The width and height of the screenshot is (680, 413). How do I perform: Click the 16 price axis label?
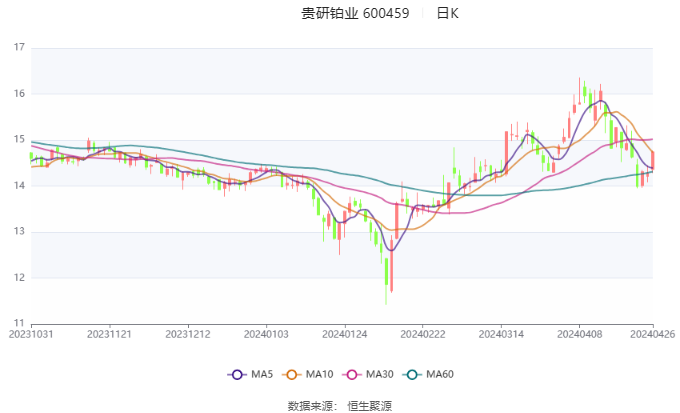[x=19, y=94]
